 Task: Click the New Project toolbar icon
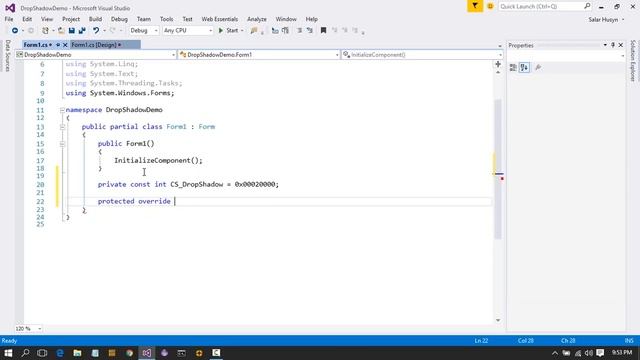45,31
